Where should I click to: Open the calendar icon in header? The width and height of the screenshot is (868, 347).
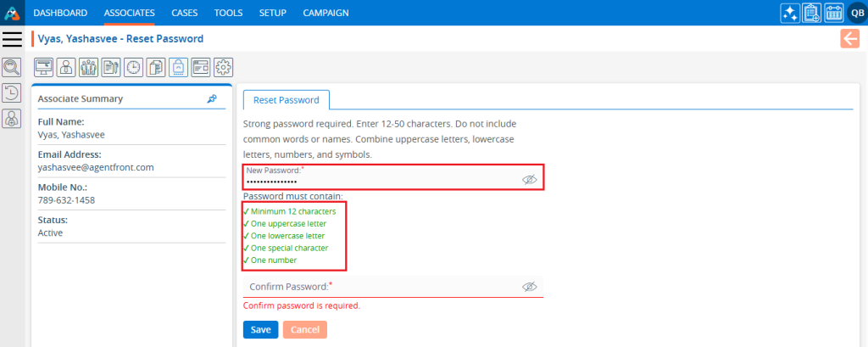point(832,13)
